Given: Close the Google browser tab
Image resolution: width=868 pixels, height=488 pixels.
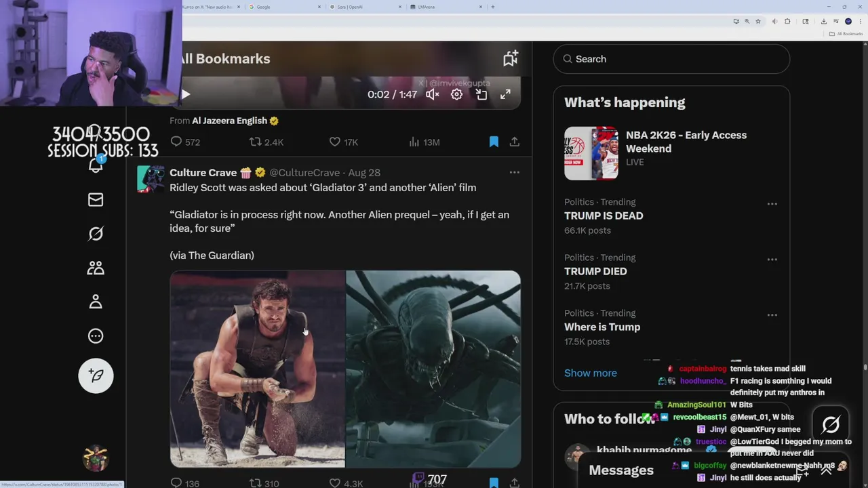Looking at the screenshot, I should (x=319, y=7).
